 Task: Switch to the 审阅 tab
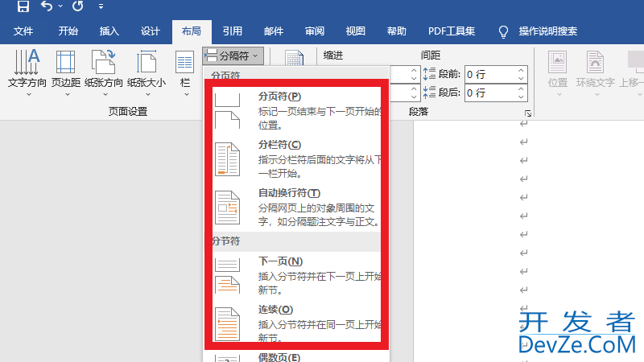315,31
